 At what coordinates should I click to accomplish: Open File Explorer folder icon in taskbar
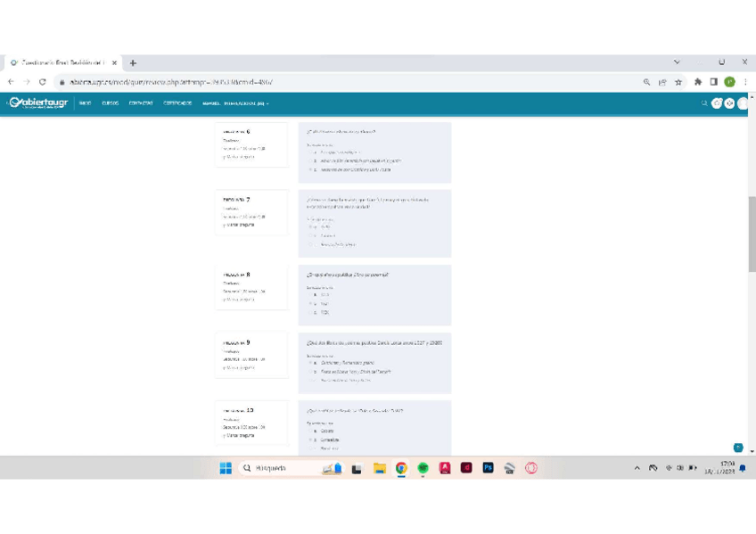(379, 468)
